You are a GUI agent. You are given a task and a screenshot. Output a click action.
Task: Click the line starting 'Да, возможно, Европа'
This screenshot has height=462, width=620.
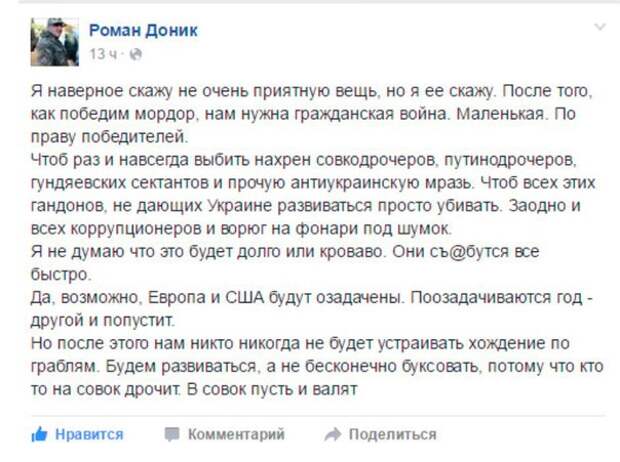312,297
